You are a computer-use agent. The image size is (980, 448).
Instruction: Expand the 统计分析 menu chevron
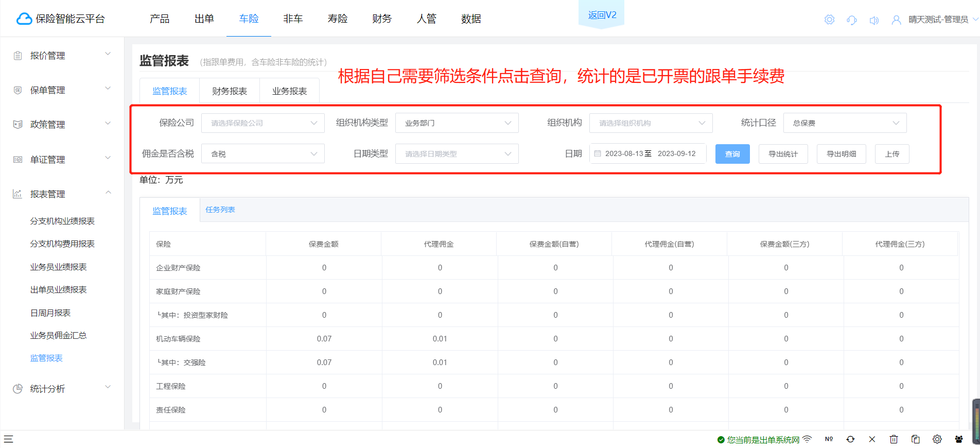[x=108, y=387]
